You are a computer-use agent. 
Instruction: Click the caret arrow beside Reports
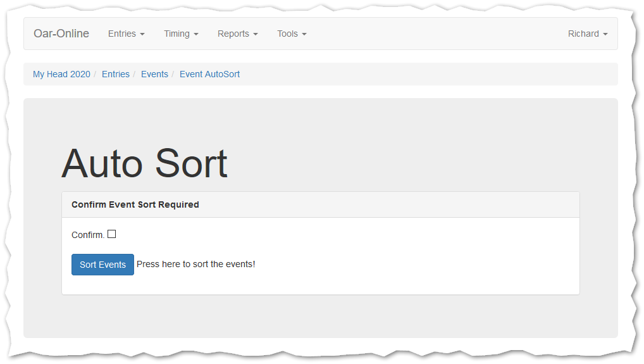tap(256, 34)
